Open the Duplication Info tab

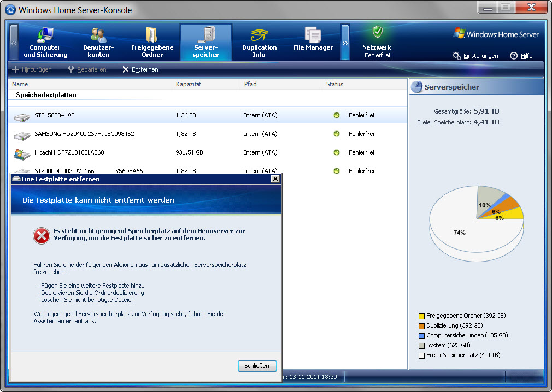tap(259, 42)
